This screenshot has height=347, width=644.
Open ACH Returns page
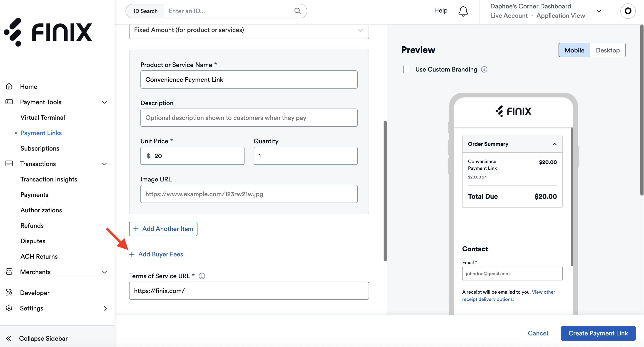39,256
